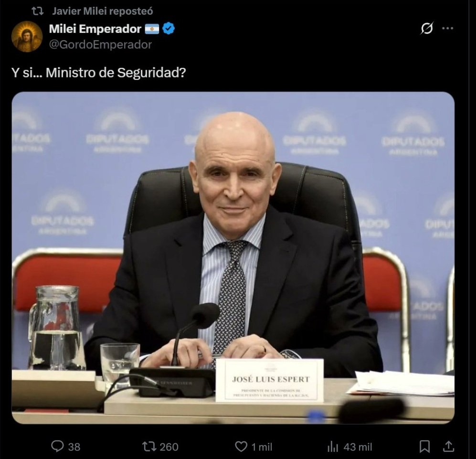Share the post via upload arrow icon
476x459 pixels.
tap(448, 446)
